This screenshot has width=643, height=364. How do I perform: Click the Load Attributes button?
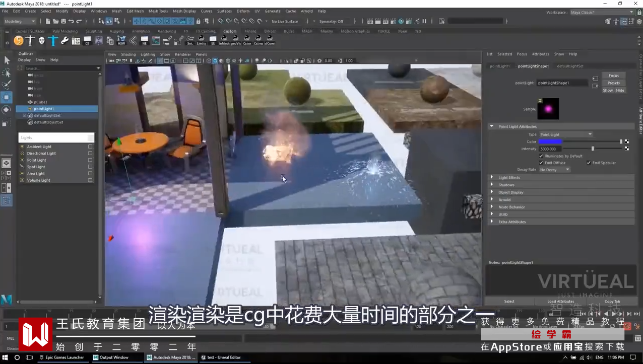coord(560,302)
